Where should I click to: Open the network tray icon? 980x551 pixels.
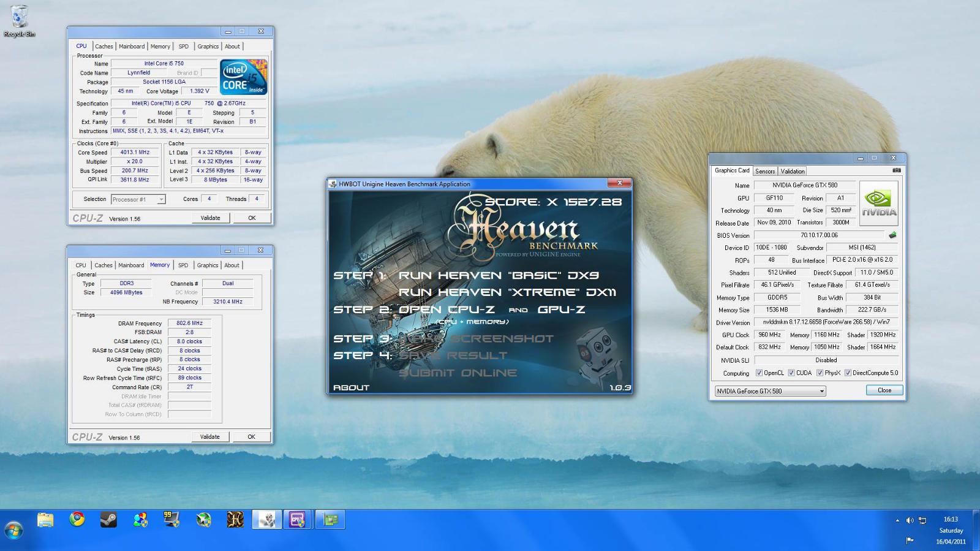click(x=922, y=520)
